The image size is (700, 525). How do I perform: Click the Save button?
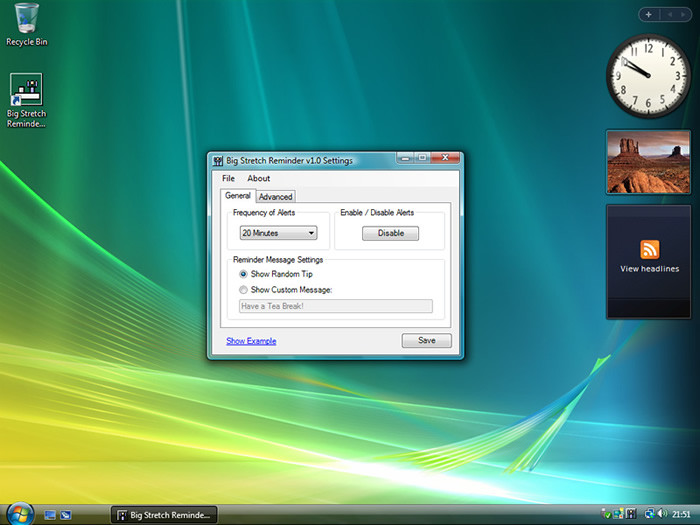coord(426,340)
